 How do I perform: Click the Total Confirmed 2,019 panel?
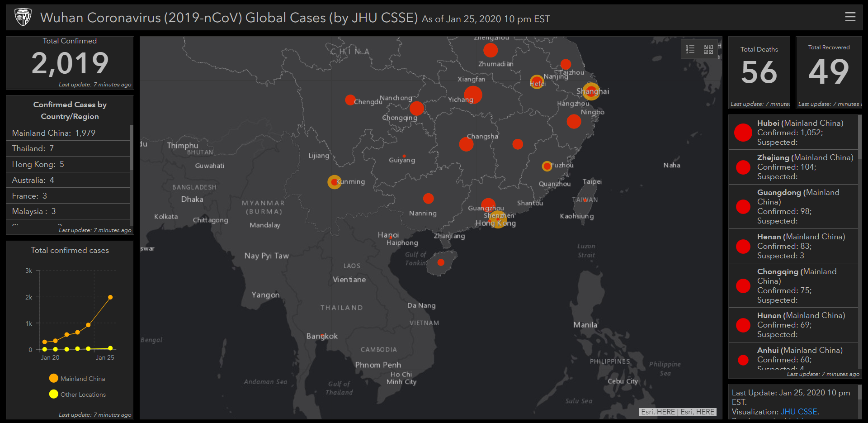click(x=70, y=63)
